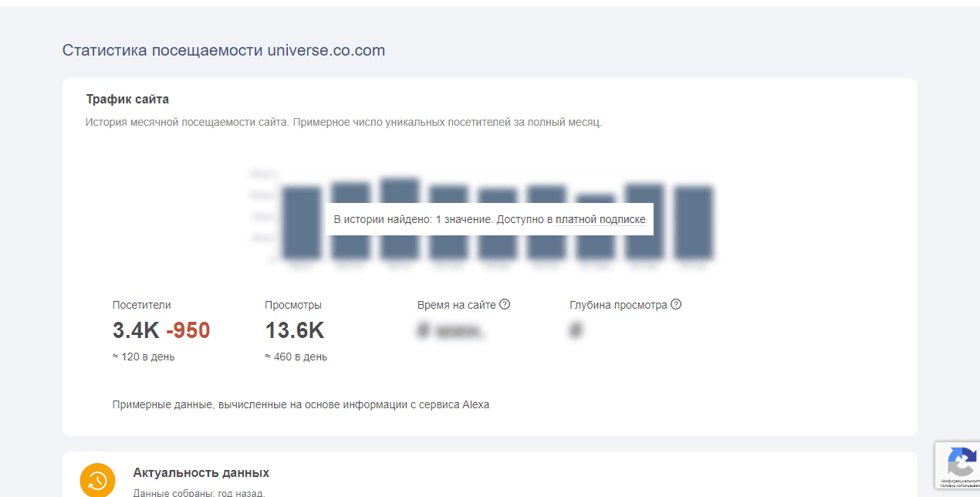Click the red -950 visitor change
This screenshot has width=980, height=497.
tap(188, 330)
